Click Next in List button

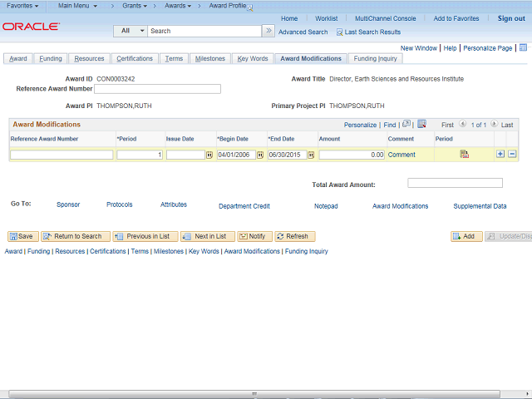pyautogui.click(x=208, y=236)
